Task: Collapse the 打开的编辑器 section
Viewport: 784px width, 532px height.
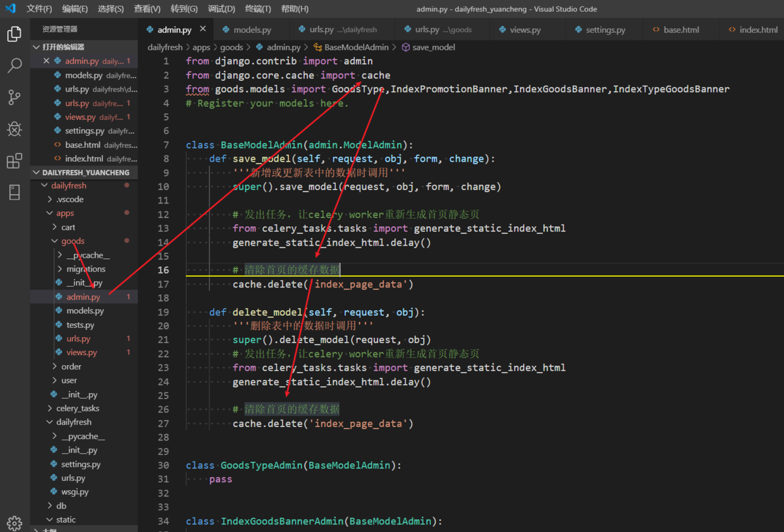Action: tap(84, 47)
